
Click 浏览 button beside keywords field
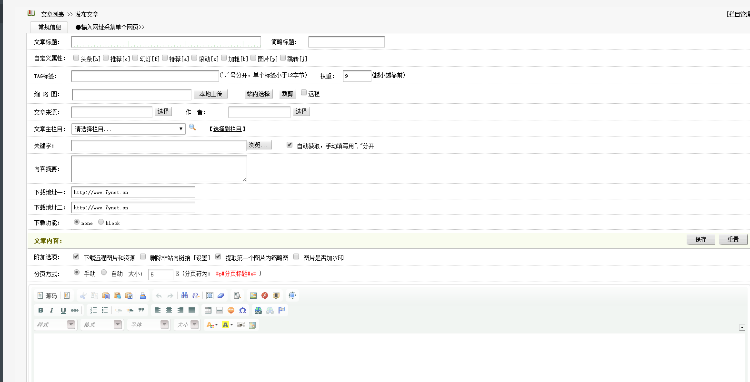point(259,145)
